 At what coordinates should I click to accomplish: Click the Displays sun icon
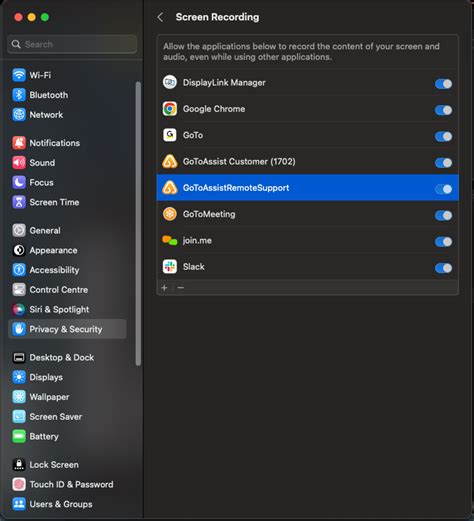pos(19,377)
